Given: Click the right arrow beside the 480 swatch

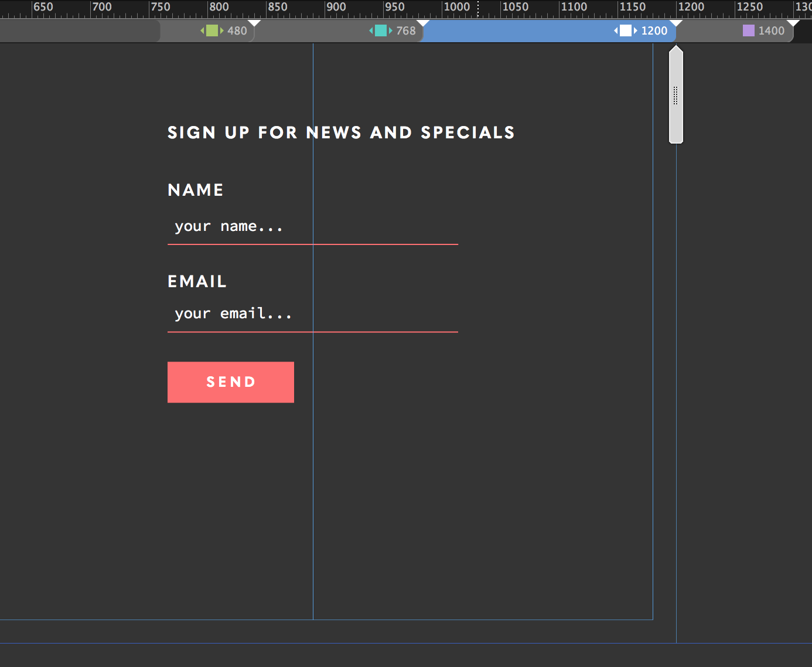Looking at the screenshot, I should [x=222, y=30].
